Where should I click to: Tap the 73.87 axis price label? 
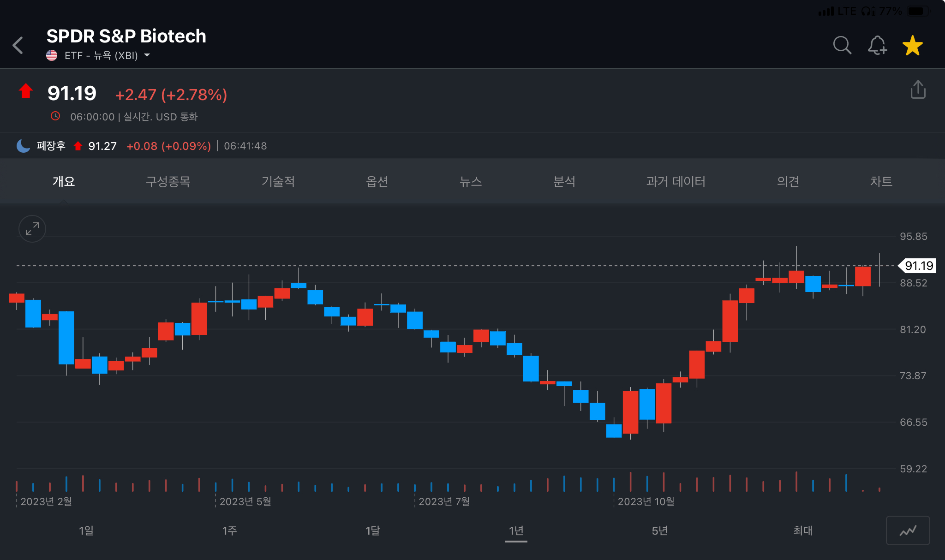pos(913,375)
